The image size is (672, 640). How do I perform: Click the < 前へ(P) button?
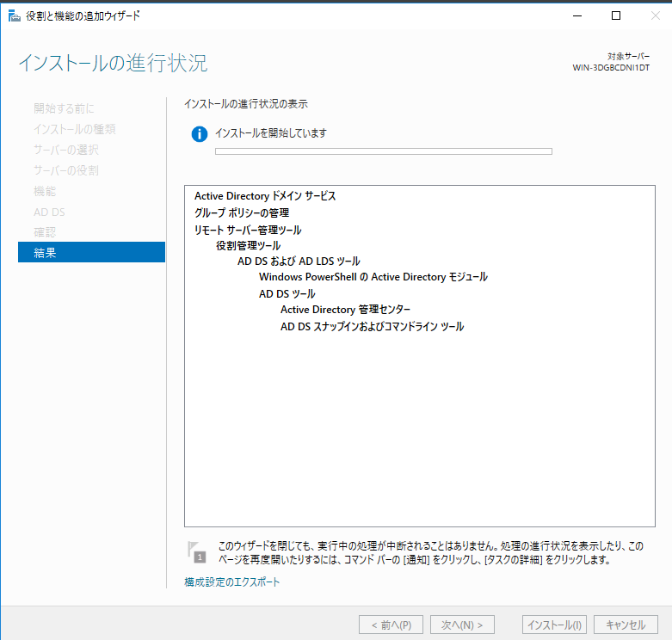[391, 625]
